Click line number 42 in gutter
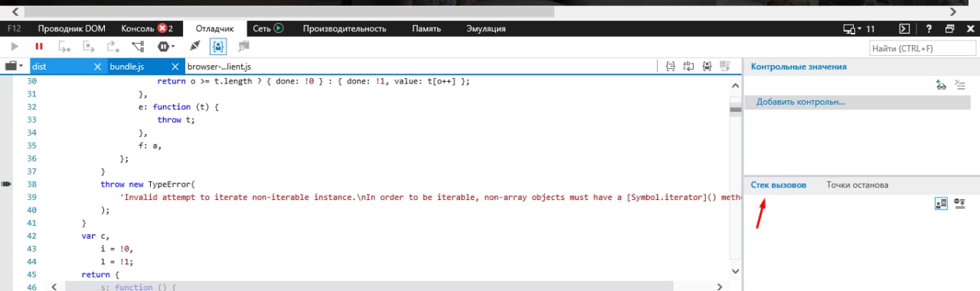980x291 pixels. point(31,236)
